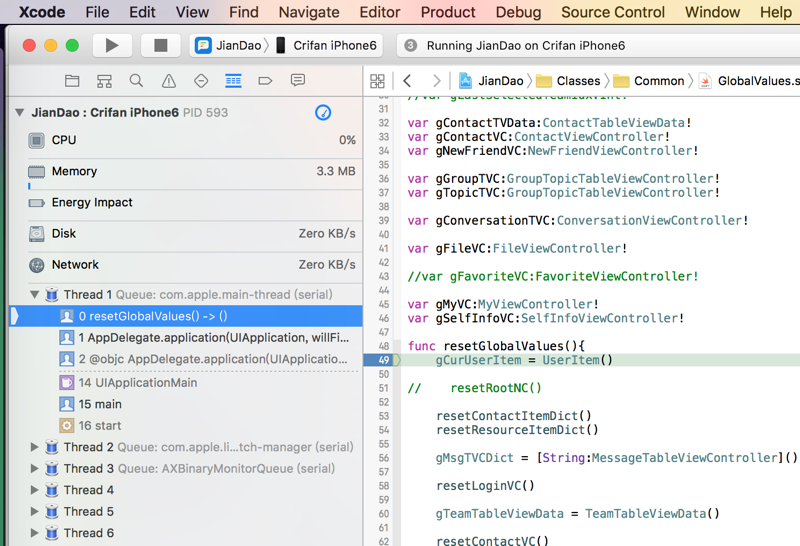
Task: Click the GlobalValues.swift file breadcrumb
Action: [749, 81]
